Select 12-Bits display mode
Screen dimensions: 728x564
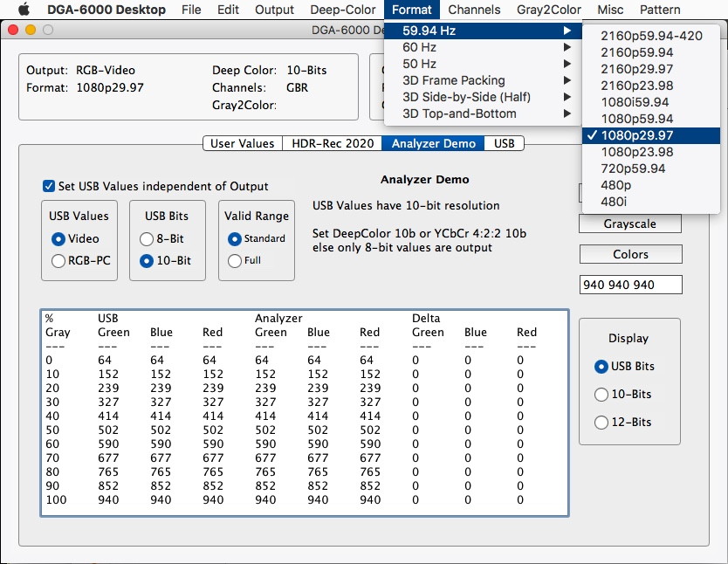[x=601, y=423]
